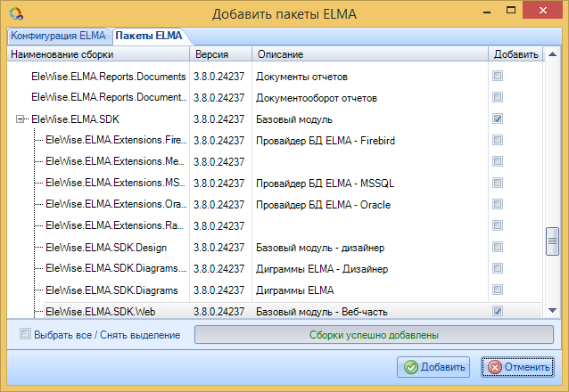
Task: Enable the MSSQL provider add checkbox
Action: click(x=498, y=183)
